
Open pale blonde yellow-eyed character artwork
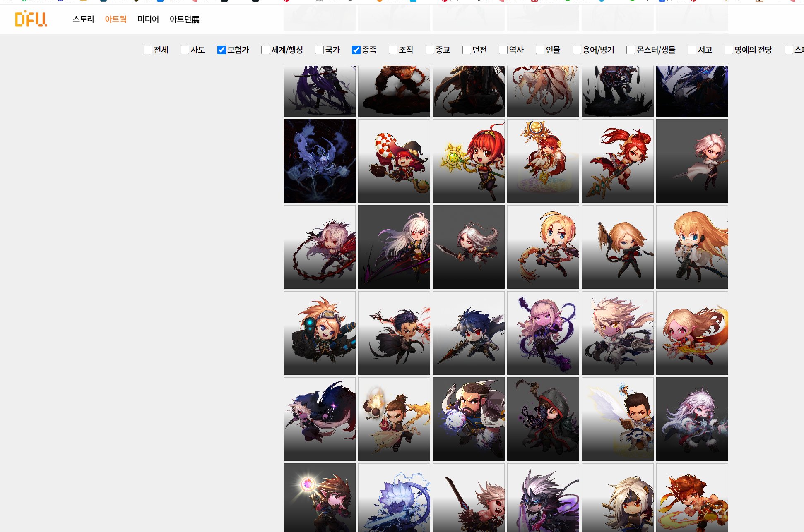pos(618,333)
